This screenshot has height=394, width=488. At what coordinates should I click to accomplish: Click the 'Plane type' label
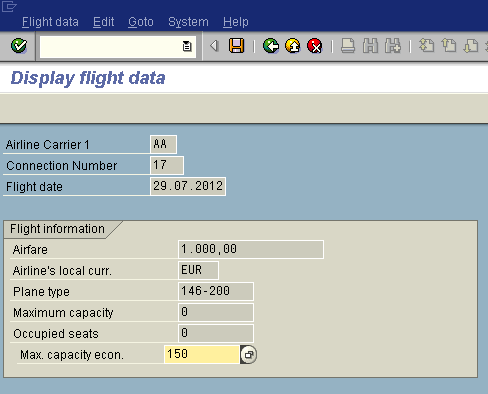[41, 292]
